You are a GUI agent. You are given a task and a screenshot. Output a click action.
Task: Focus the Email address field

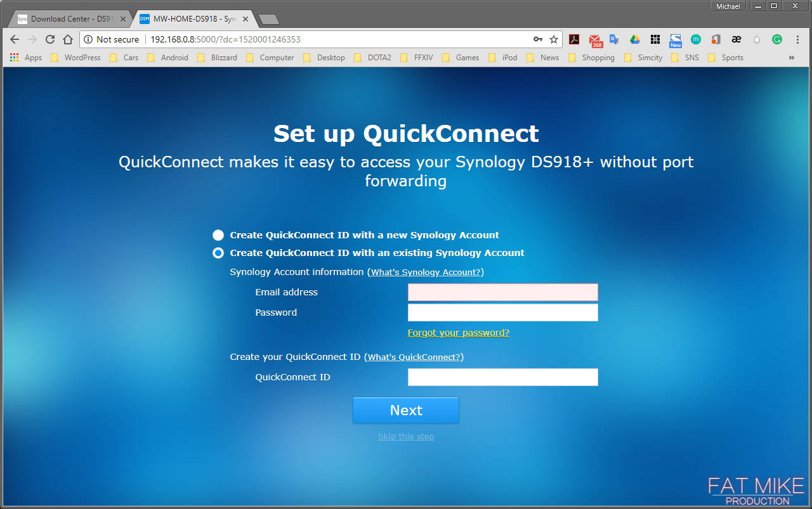(503, 292)
